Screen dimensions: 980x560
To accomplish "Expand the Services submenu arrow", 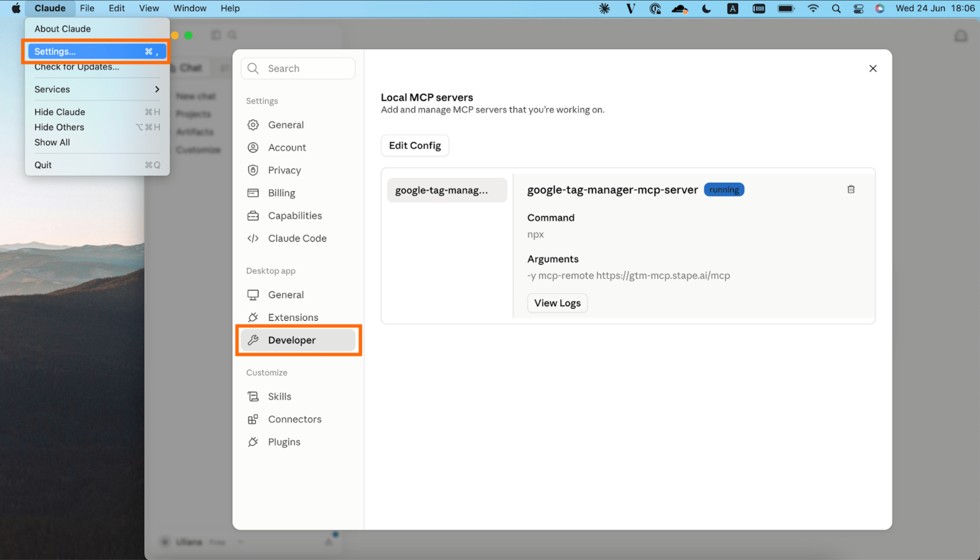I will click(x=157, y=90).
